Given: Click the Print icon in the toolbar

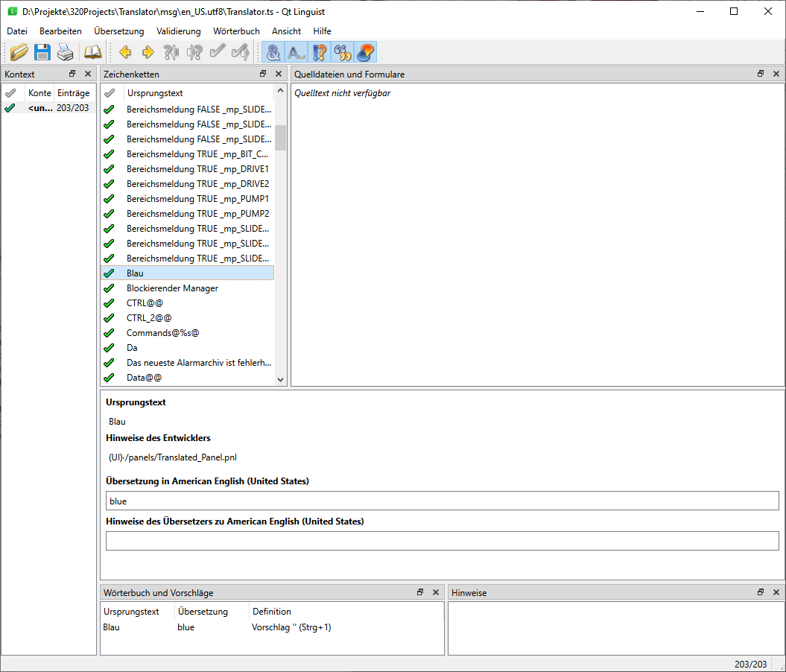Looking at the screenshot, I should click(66, 52).
